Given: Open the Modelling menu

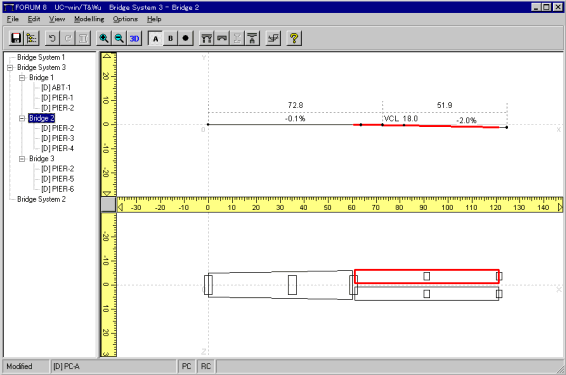Looking at the screenshot, I should click(x=89, y=19).
